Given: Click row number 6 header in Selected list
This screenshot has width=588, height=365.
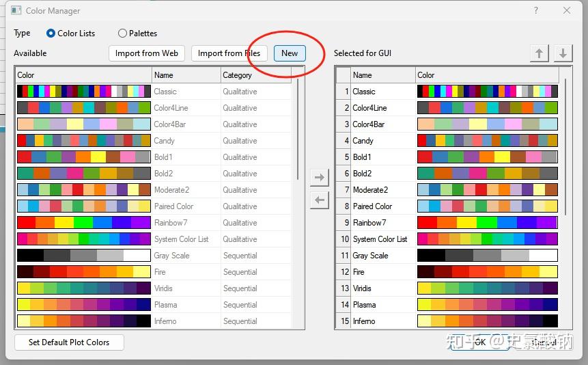Looking at the screenshot, I should coord(344,174).
